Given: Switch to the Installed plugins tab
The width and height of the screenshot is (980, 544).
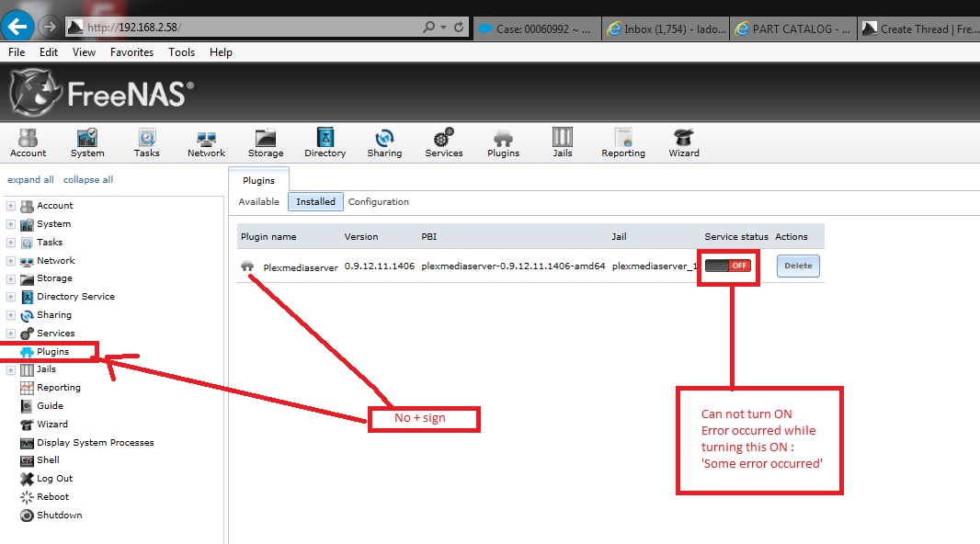Looking at the screenshot, I should tap(315, 202).
